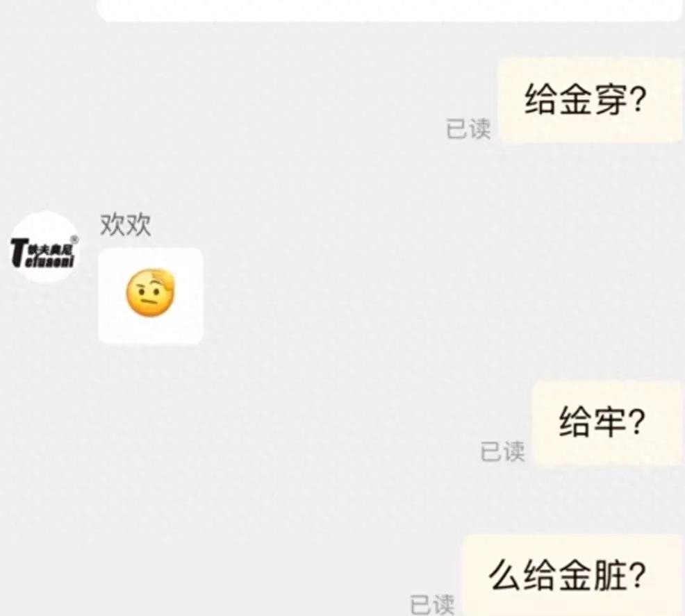
Task: Tap the 给金穿? message bubble
Action: tap(591, 101)
